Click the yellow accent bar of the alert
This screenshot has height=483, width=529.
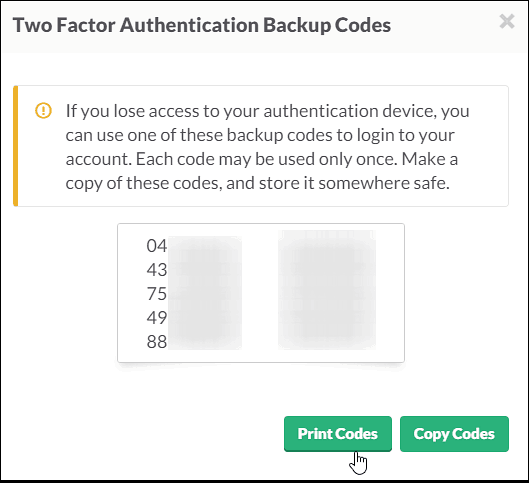pos(16,146)
